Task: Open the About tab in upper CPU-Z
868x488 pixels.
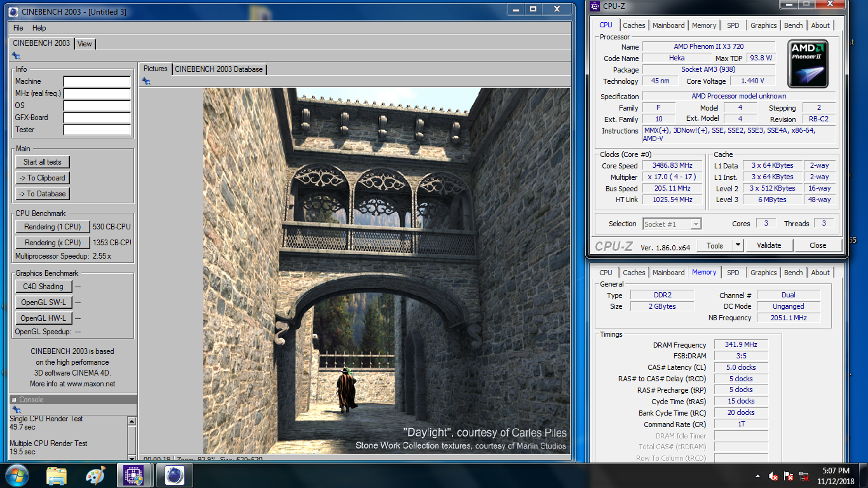Action: (820, 25)
